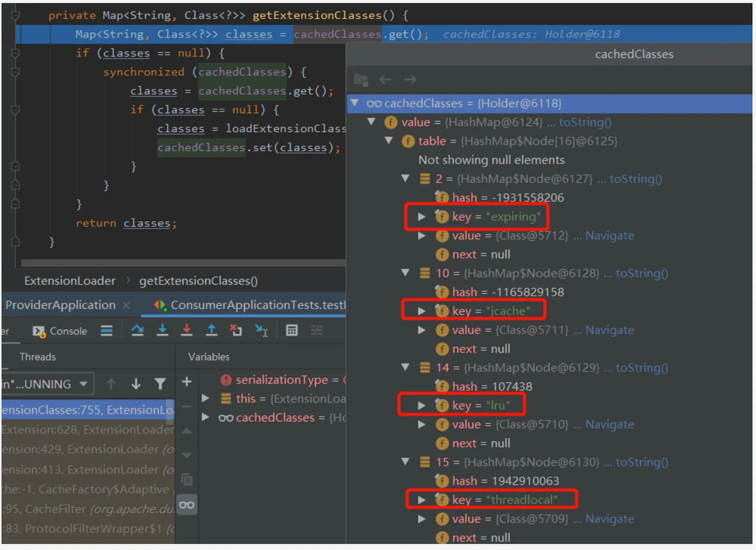
Task: Expand the key = "expiring" entry
Action: tap(422, 216)
